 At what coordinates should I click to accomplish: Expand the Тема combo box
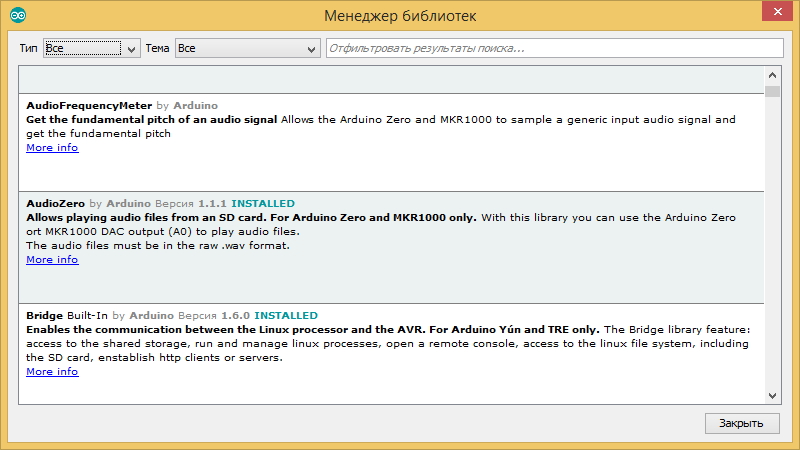[246, 48]
